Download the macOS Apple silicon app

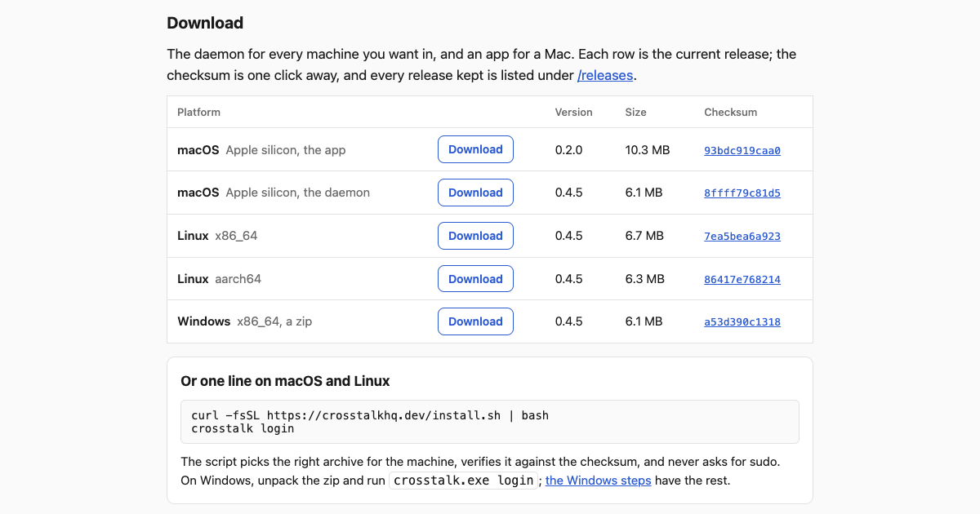pos(475,149)
